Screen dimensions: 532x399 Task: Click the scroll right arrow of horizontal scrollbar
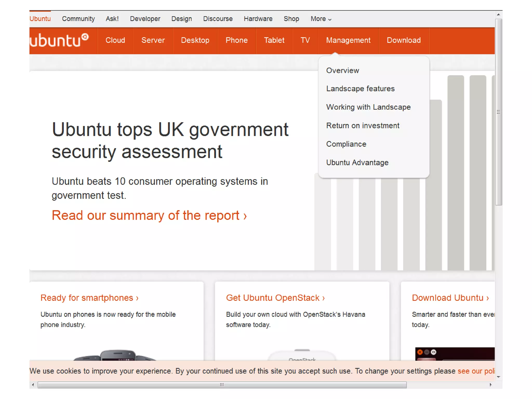tap(490, 385)
